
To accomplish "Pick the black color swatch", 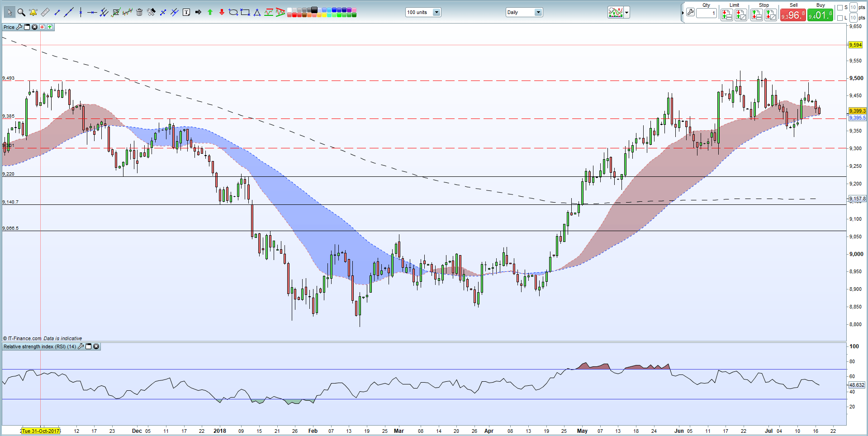I will pos(314,9).
